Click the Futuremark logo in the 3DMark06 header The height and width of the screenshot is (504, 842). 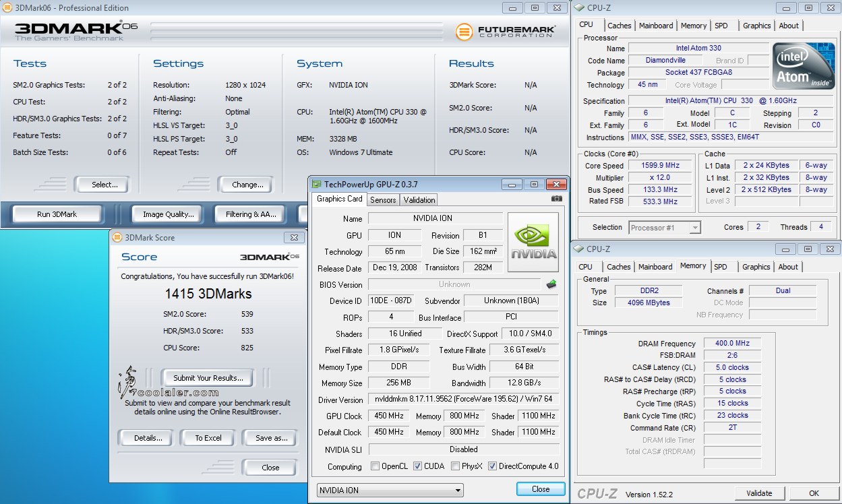click(x=506, y=32)
